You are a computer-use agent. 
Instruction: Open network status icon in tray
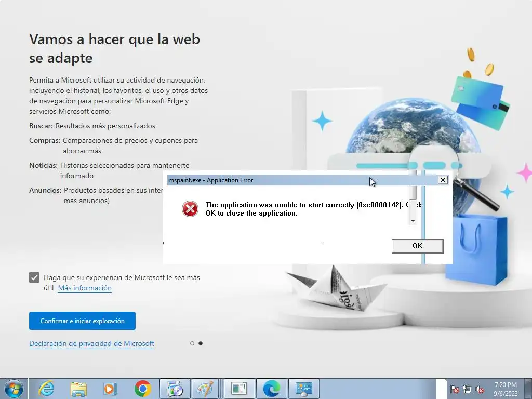(467, 389)
